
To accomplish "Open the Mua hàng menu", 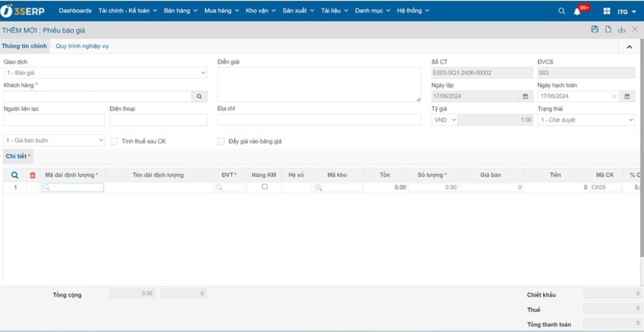I will 222,11.
